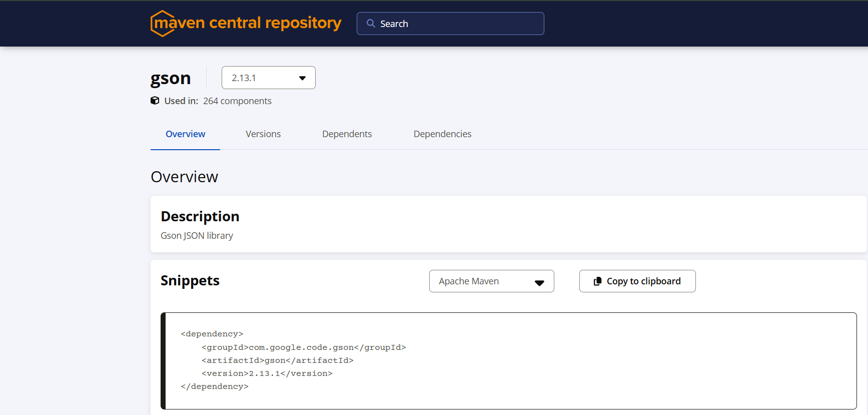Click the Description heading
The image size is (868, 415).
coord(200,216)
